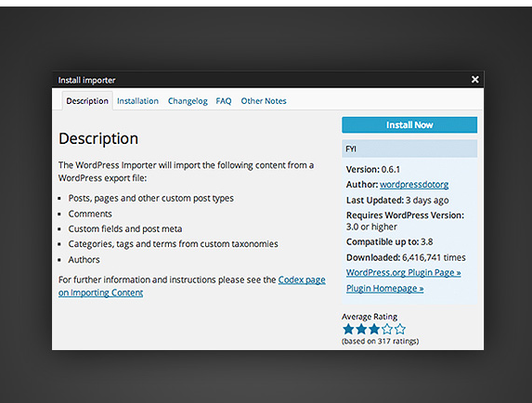The width and height of the screenshot is (532, 403).
Task: Click the 'Comments' list item
Action: coord(90,214)
